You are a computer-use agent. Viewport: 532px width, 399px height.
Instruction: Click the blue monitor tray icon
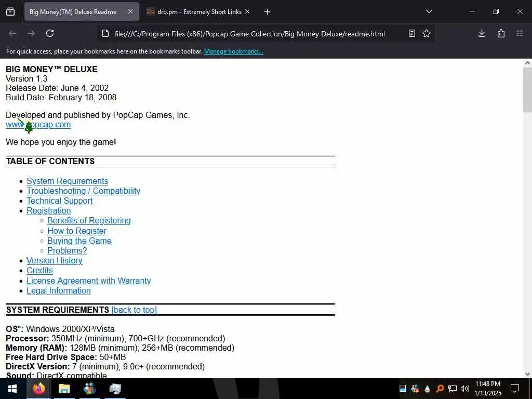403,389
